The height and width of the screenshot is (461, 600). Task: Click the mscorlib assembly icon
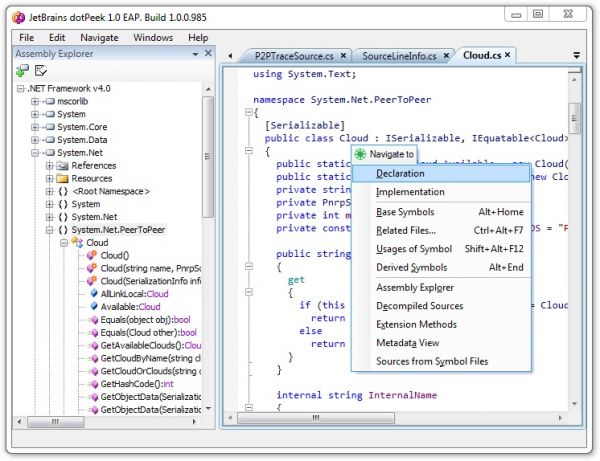(x=48, y=101)
